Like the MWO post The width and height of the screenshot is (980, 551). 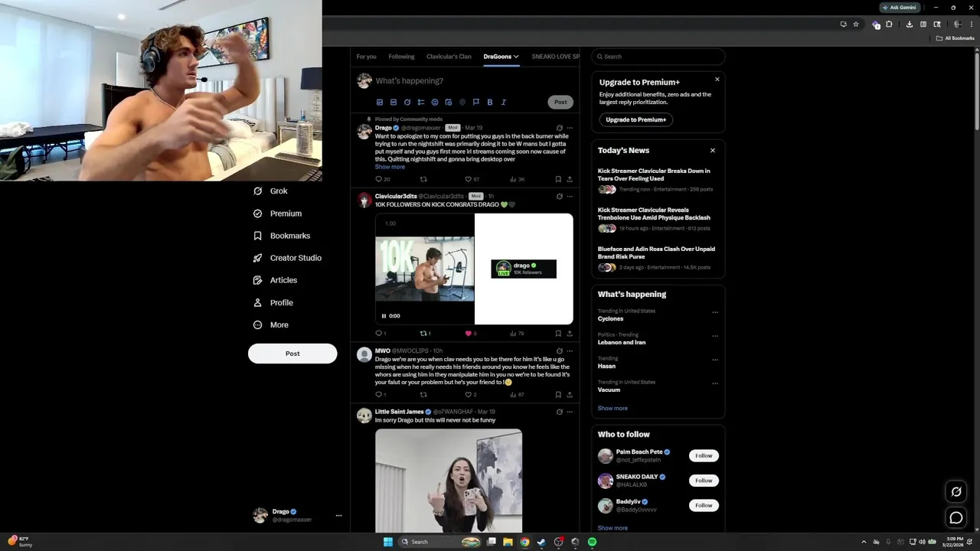469,395
